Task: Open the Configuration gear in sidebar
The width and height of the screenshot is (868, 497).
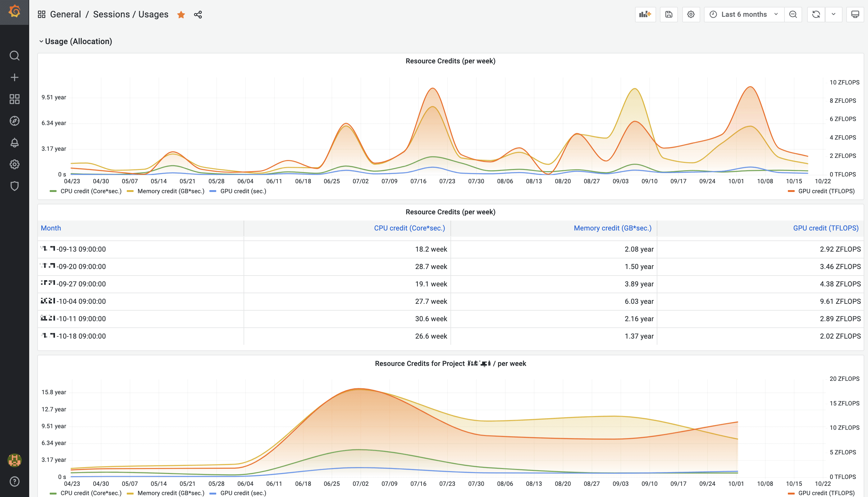Action: pos(14,165)
